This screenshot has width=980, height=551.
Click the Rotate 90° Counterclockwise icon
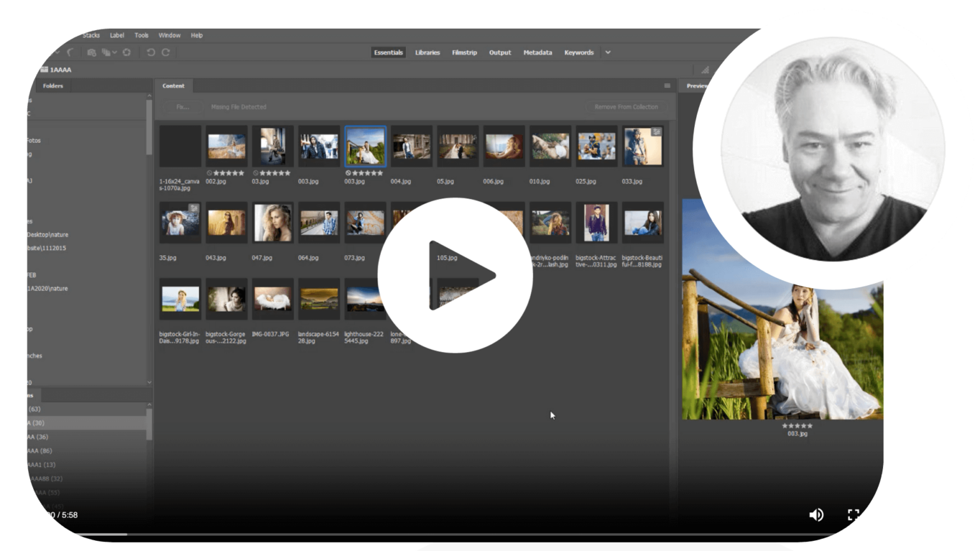click(151, 52)
